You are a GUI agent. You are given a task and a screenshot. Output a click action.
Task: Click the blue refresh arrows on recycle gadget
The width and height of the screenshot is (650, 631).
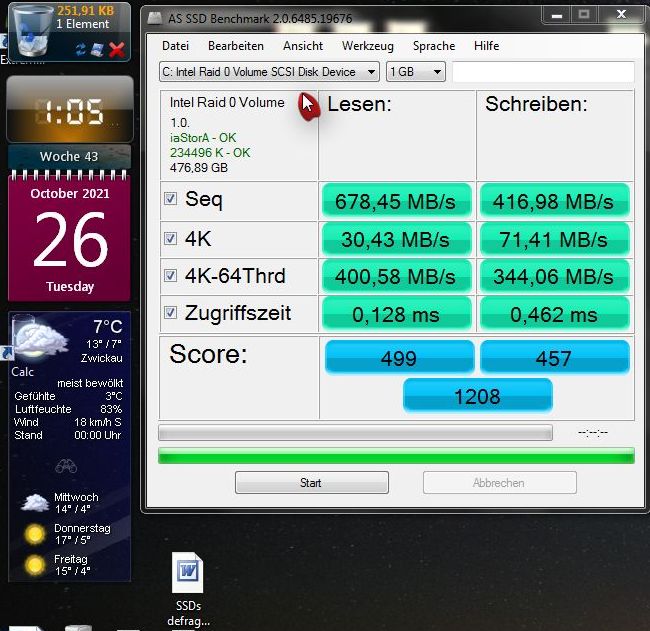pos(81,49)
